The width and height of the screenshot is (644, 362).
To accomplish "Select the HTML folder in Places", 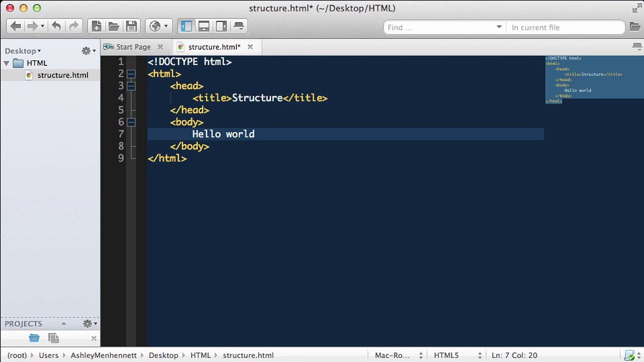I will [37, 63].
